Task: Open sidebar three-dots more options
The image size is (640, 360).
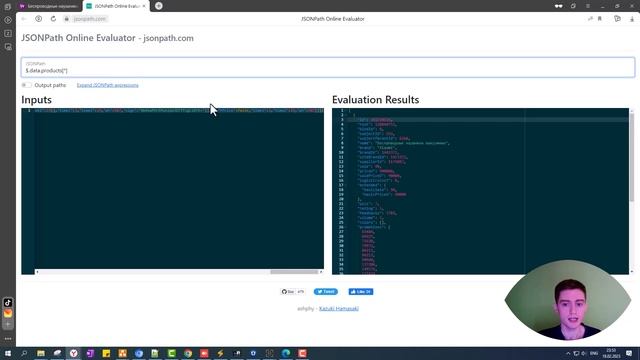Action: tap(8, 338)
